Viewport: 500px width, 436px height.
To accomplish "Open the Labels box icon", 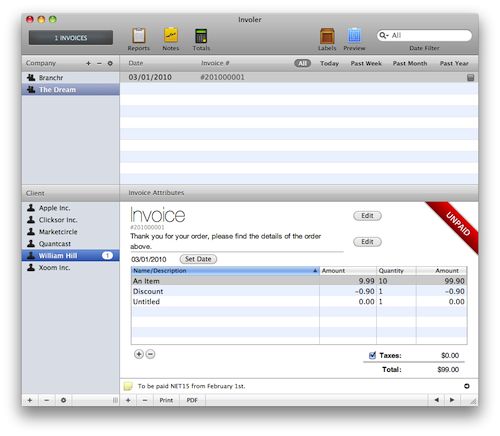I will pyautogui.click(x=327, y=36).
